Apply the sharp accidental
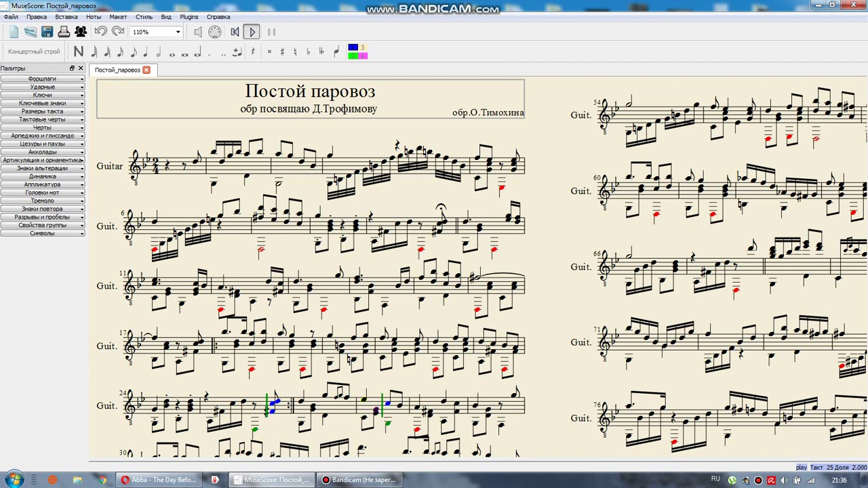Image resolution: width=868 pixels, height=488 pixels. point(282,52)
